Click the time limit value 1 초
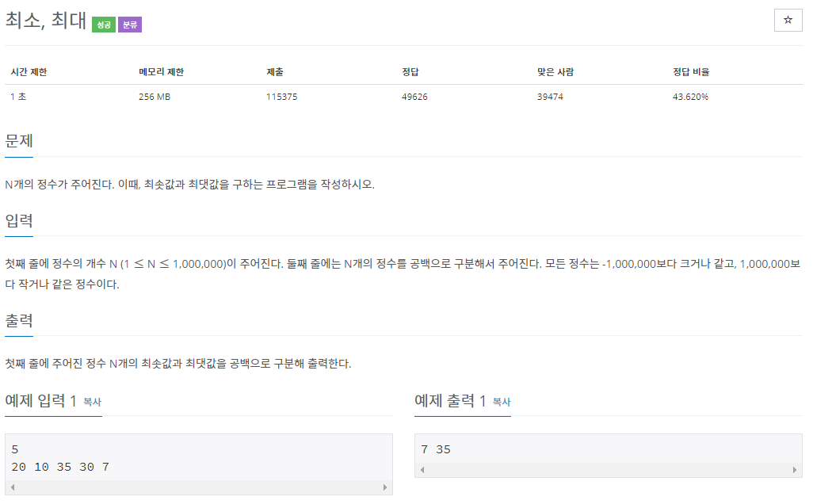The image size is (813, 504). (x=18, y=97)
